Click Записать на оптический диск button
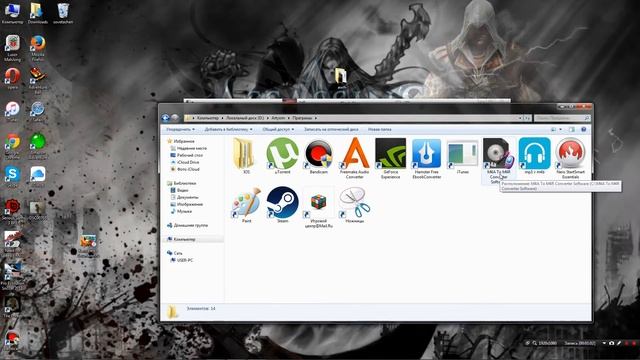640x360 pixels. (x=331, y=129)
